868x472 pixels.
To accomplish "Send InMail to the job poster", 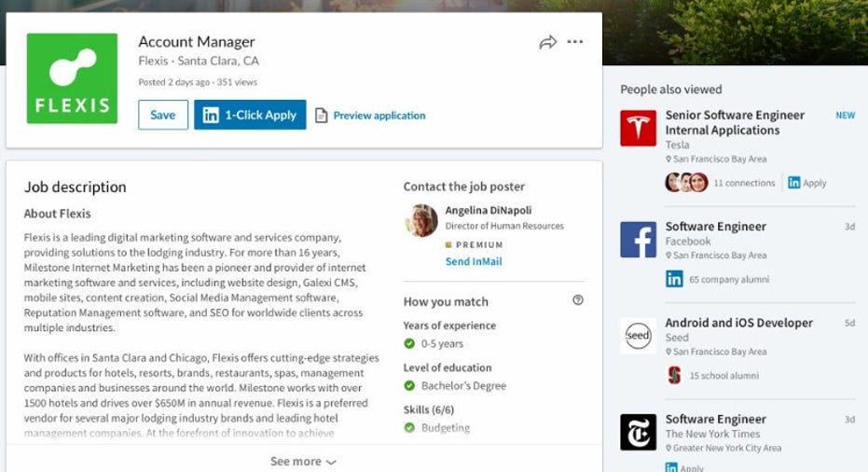I will (x=474, y=261).
